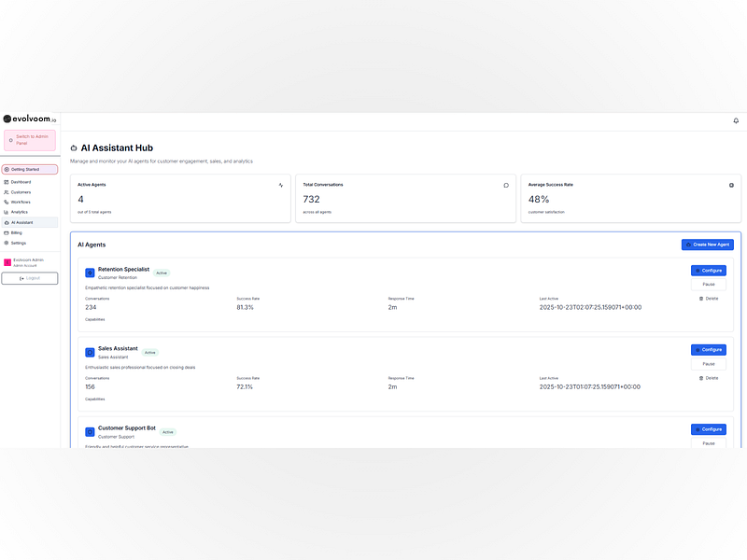
Task: Click the 156 conversations value
Action: tap(90, 387)
